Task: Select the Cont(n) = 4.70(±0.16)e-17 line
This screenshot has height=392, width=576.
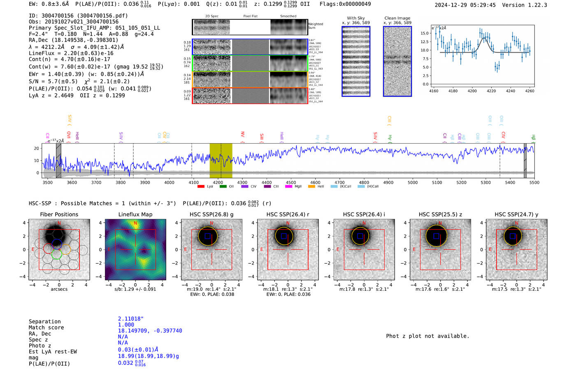Action: click(69, 59)
